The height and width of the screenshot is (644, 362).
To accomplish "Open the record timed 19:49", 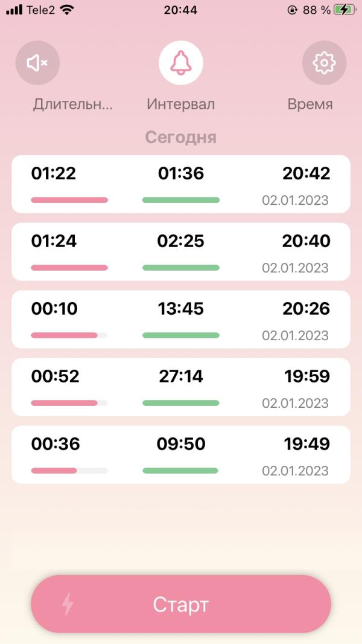I will pyautogui.click(x=181, y=455).
